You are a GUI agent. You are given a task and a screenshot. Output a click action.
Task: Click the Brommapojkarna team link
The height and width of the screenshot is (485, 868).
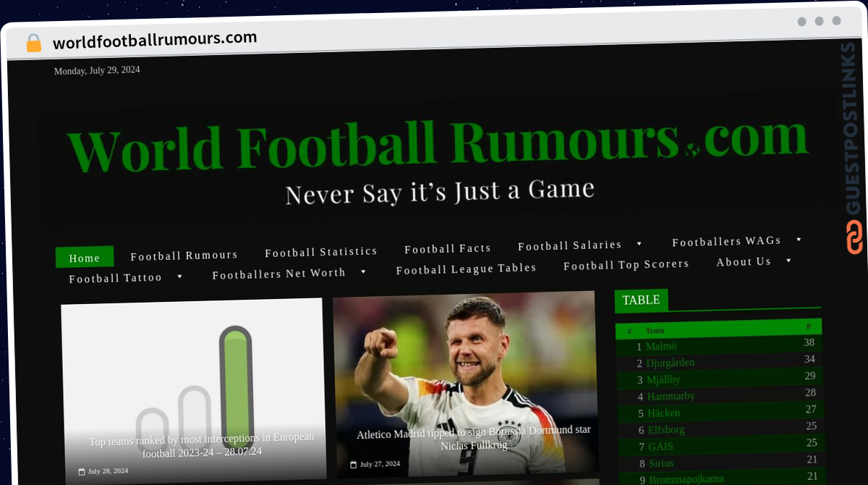coord(686,479)
